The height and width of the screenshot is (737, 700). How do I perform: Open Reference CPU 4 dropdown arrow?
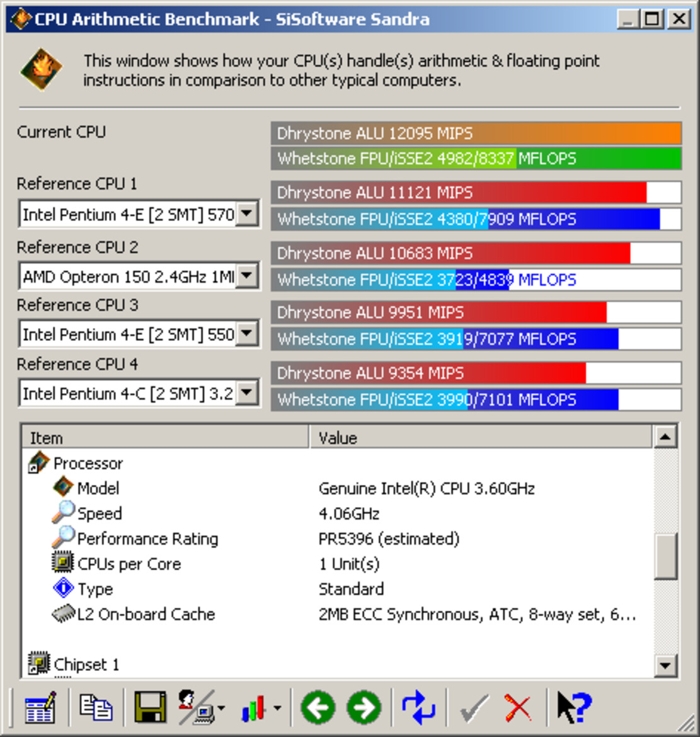(x=247, y=393)
